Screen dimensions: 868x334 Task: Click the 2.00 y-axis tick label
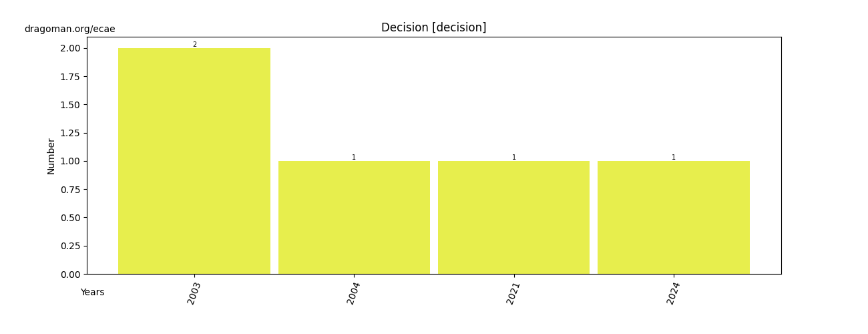click(70, 48)
